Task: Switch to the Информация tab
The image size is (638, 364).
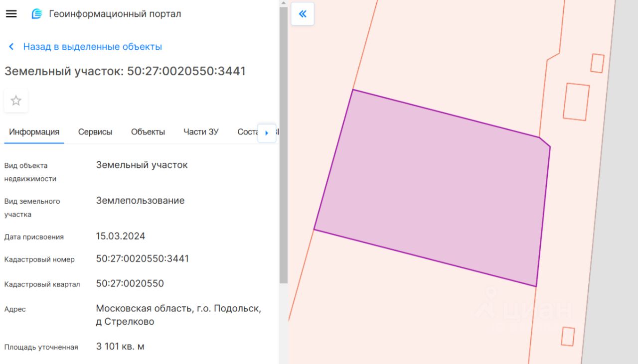Action: [x=34, y=132]
